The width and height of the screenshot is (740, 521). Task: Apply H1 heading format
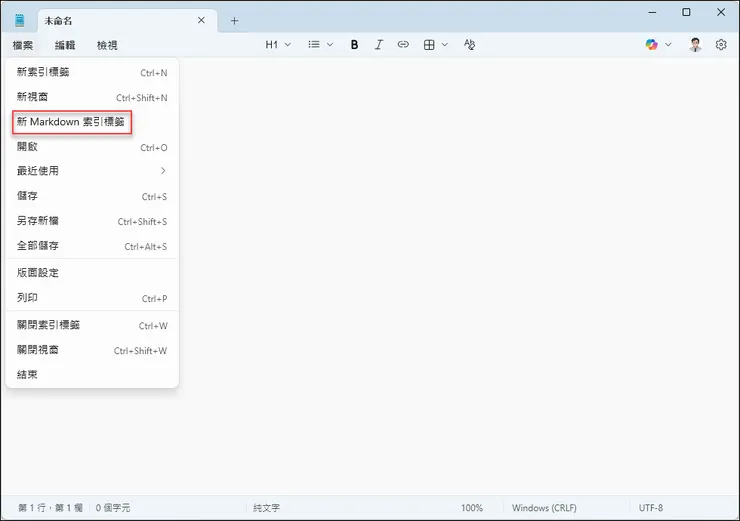click(271, 45)
